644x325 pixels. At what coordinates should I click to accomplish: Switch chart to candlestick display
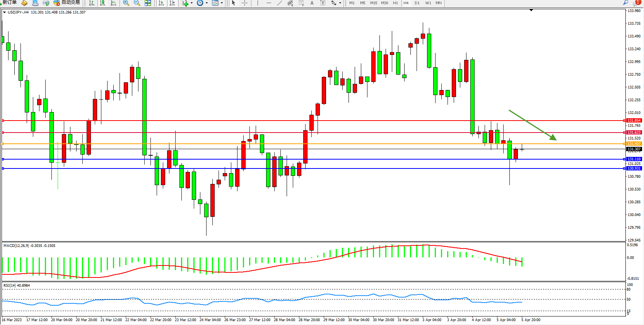(x=102, y=3)
